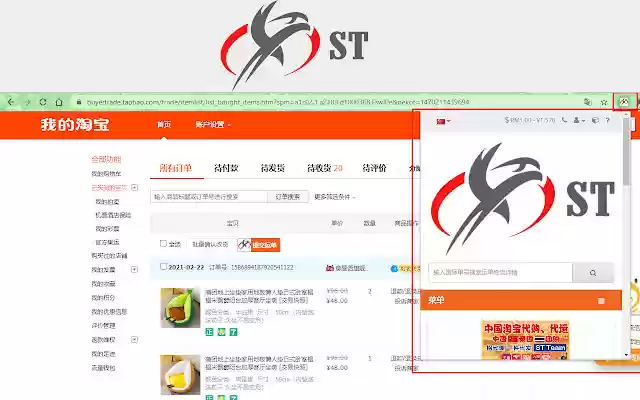Open the ST extension icon in the browser toolbar
The width and height of the screenshot is (640, 400).
624,102
